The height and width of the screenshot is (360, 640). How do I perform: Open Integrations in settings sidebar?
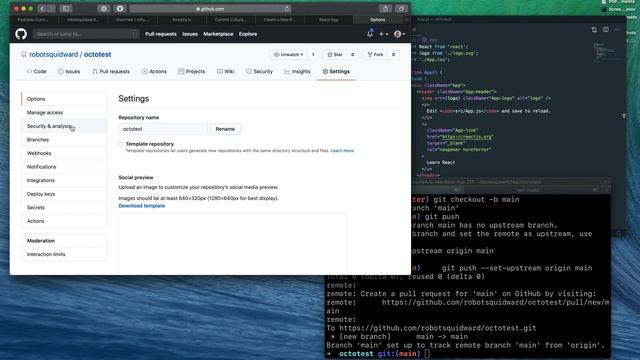click(x=64, y=180)
